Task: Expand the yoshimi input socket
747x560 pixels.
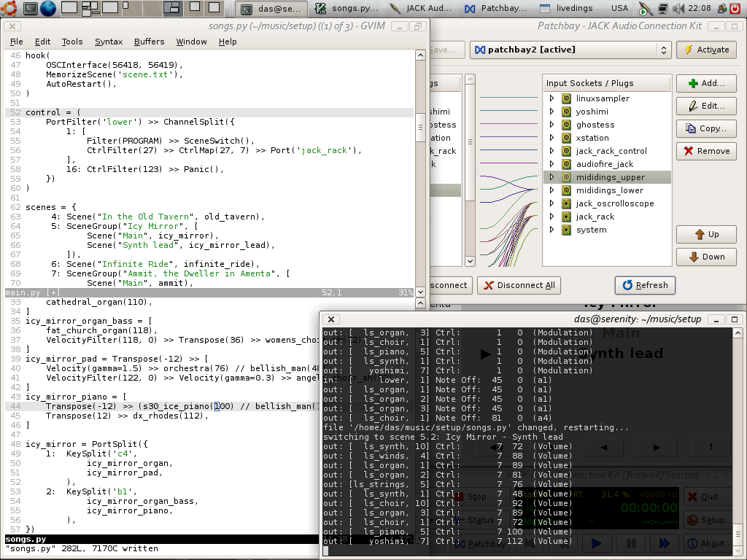Action: coord(551,112)
